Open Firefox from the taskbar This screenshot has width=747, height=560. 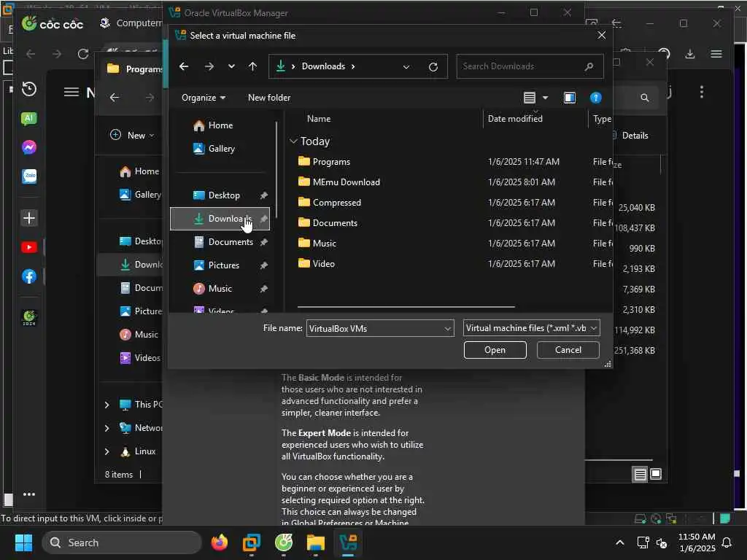[219, 542]
